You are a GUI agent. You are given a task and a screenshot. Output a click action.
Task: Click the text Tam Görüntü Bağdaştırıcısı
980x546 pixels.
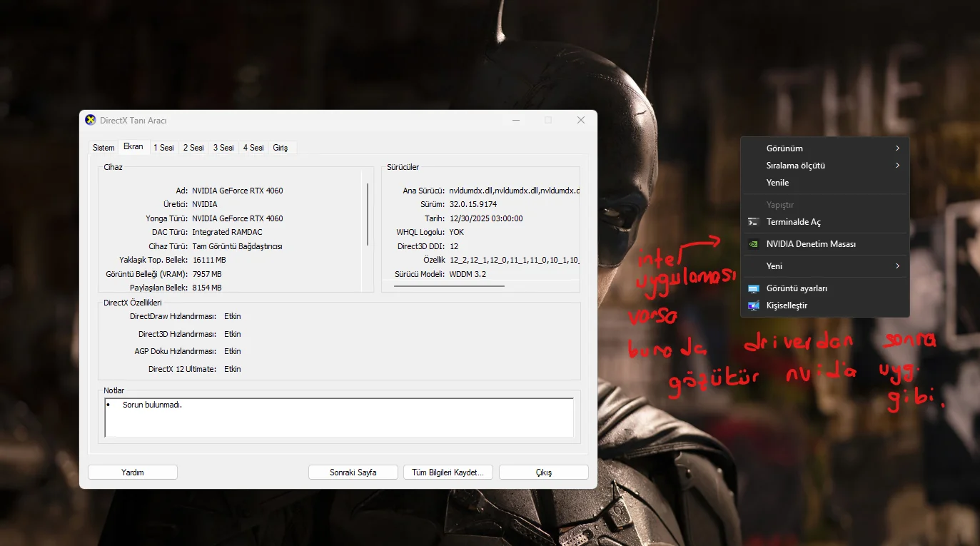[x=237, y=246]
